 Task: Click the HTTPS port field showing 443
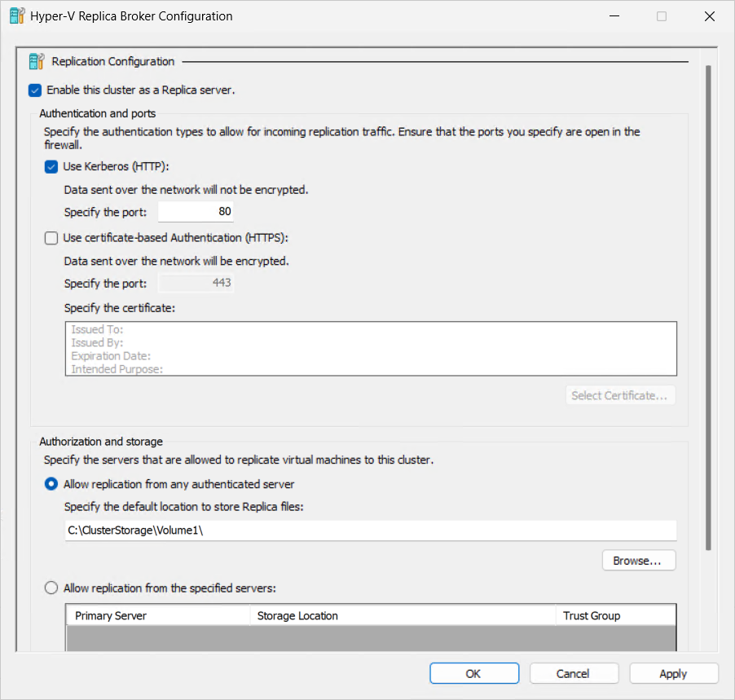196,284
